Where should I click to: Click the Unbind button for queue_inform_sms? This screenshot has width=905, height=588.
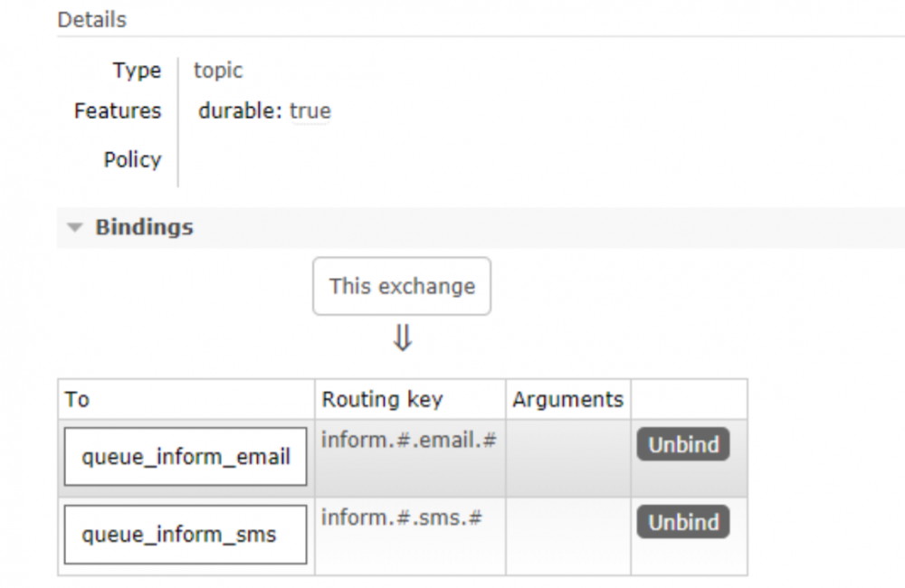point(682,522)
